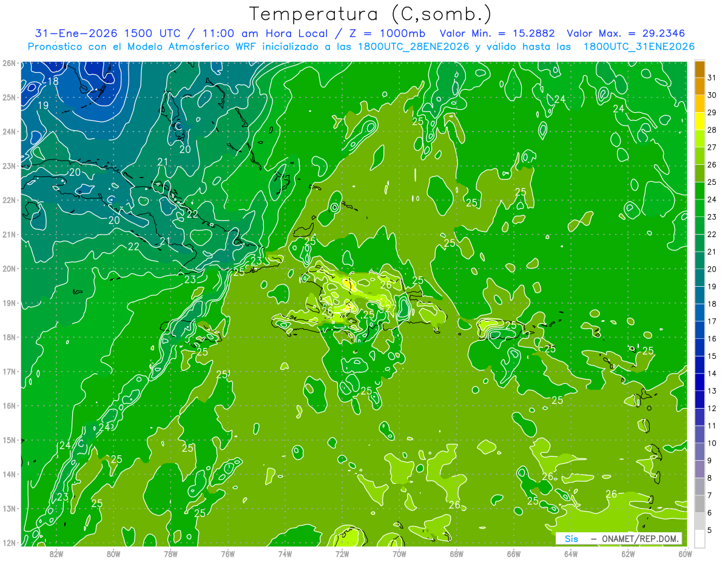
Task: Click the dark blue legend swatch between 13 and 14
Action: pos(699,382)
